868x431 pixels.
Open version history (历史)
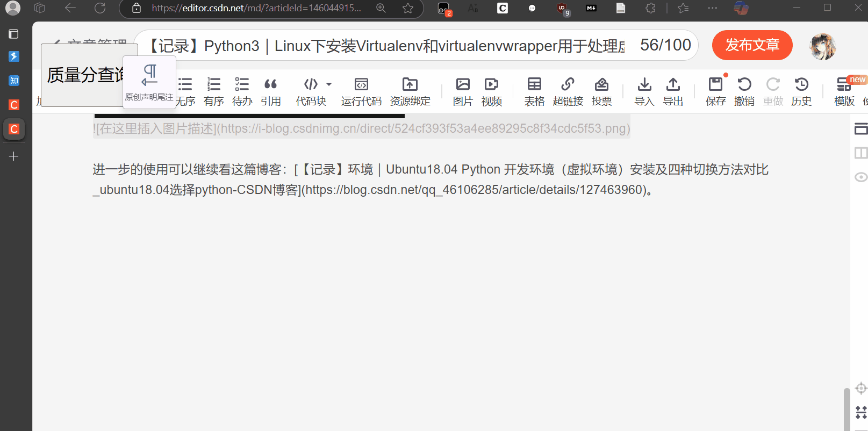coord(801,92)
